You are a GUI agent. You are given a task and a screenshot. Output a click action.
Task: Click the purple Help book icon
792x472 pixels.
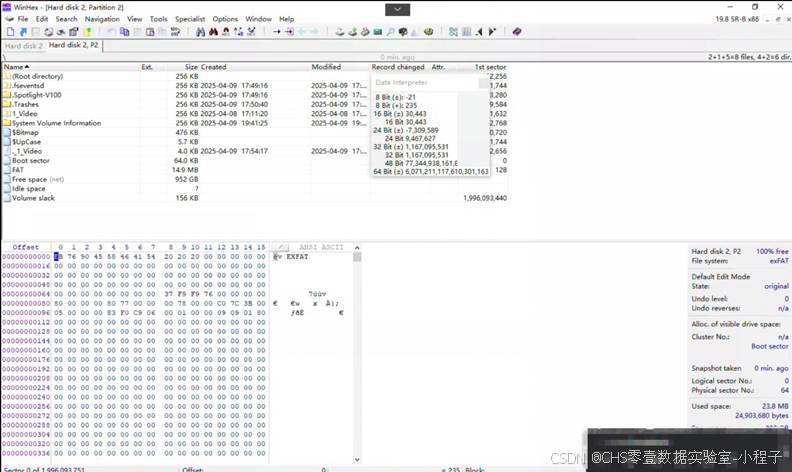pos(516,31)
